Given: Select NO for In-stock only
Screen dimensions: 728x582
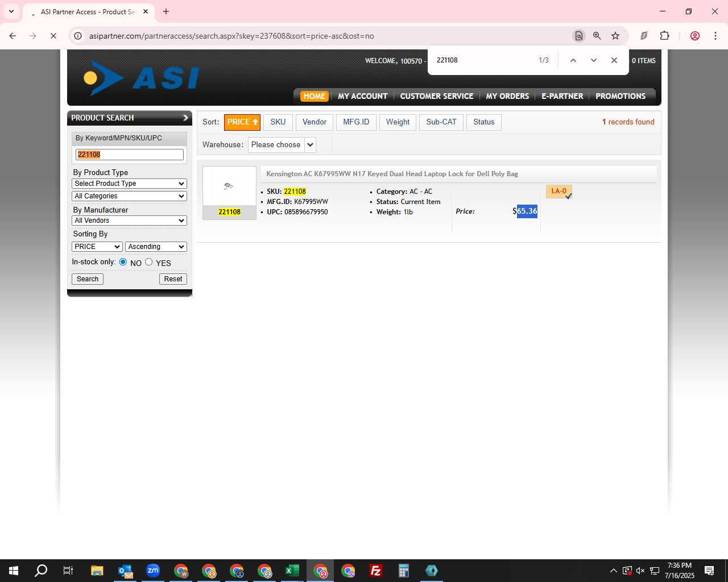Looking at the screenshot, I should point(123,262).
